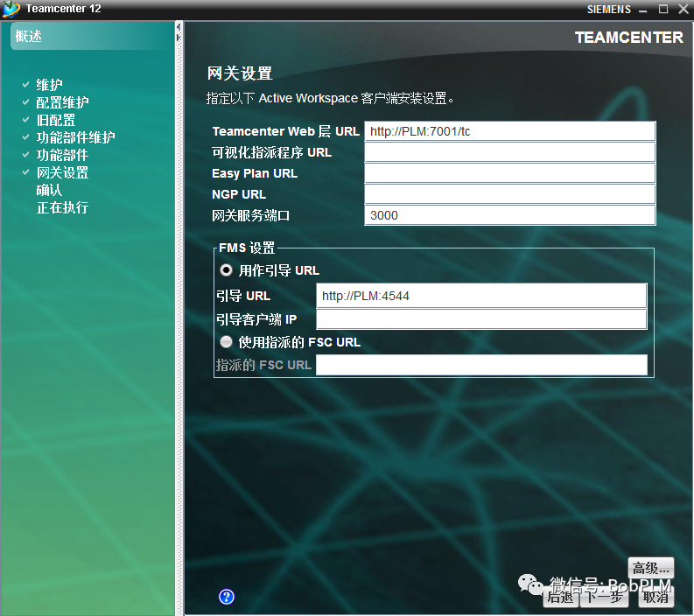The width and height of the screenshot is (694, 616).
Task: Click the checkmark icon beside 功能部件维护
Action: [26, 136]
